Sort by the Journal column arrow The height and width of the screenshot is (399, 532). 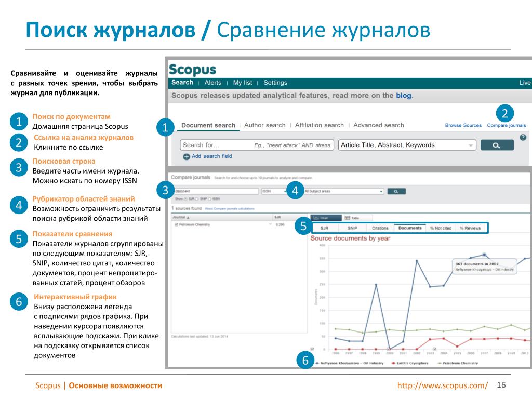(188, 218)
